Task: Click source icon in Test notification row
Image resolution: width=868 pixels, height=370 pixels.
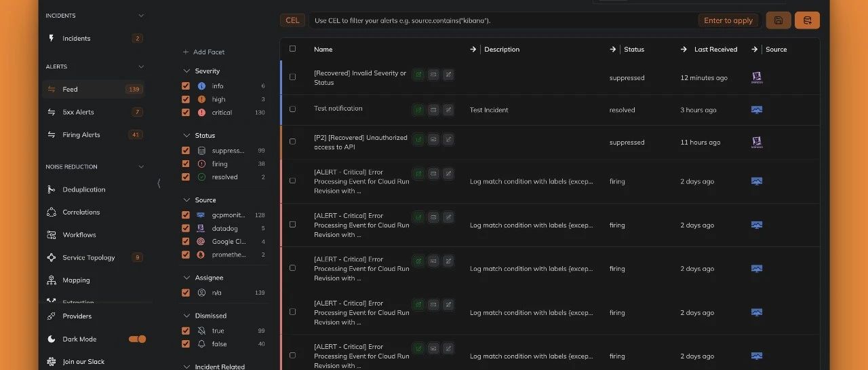Action: (757, 110)
